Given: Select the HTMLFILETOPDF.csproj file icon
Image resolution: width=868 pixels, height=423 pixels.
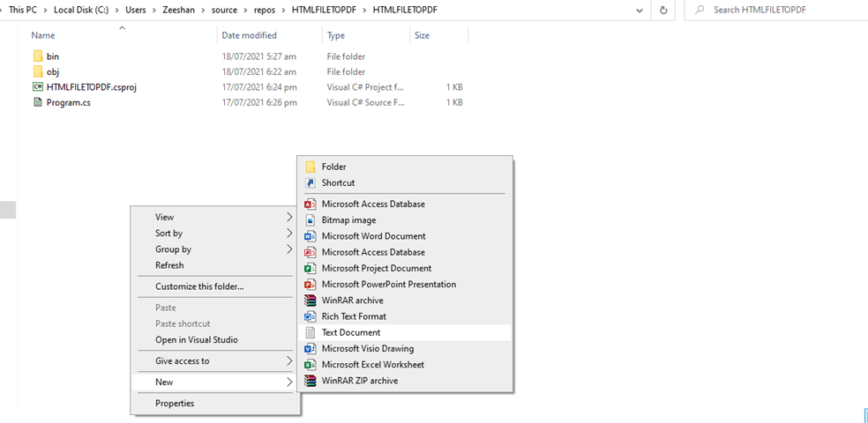Looking at the screenshot, I should (38, 87).
